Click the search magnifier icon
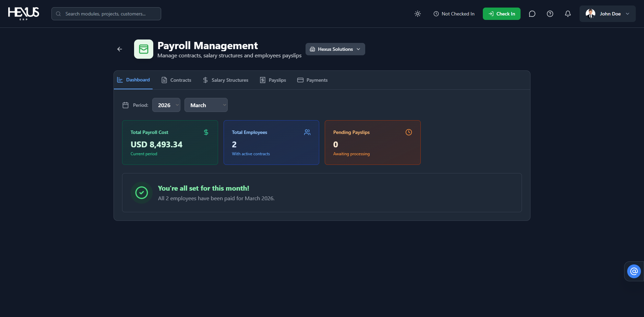The width and height of the screenshot is (644, 317). (58, 14)
